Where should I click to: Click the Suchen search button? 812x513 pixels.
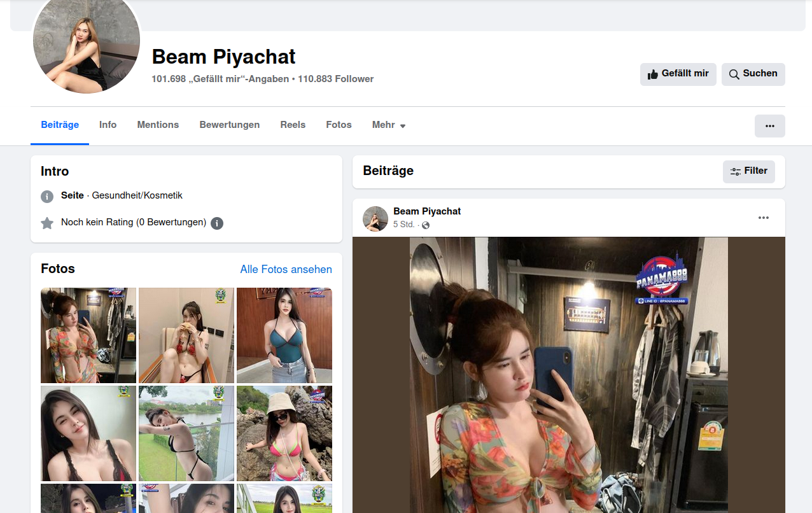coord(753,74)
